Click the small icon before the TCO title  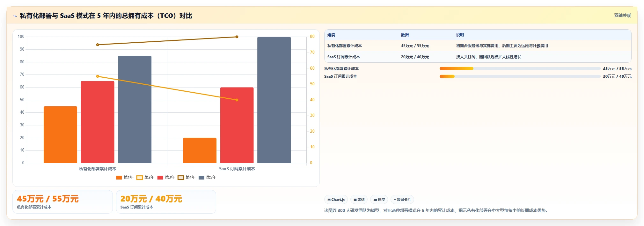pos(15,16)
